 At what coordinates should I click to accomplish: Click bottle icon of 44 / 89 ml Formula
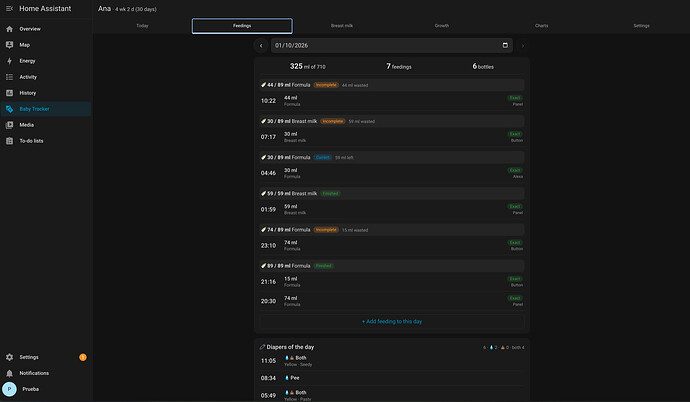pyautogui.click(x=263, y=85)
